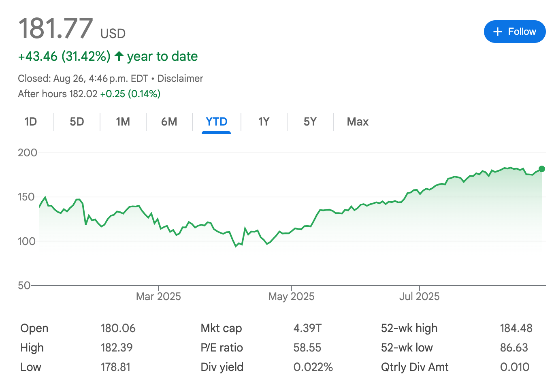554x392 pixels.
Task: Click the P/E ratio label
Action: [x=222, y=347]
